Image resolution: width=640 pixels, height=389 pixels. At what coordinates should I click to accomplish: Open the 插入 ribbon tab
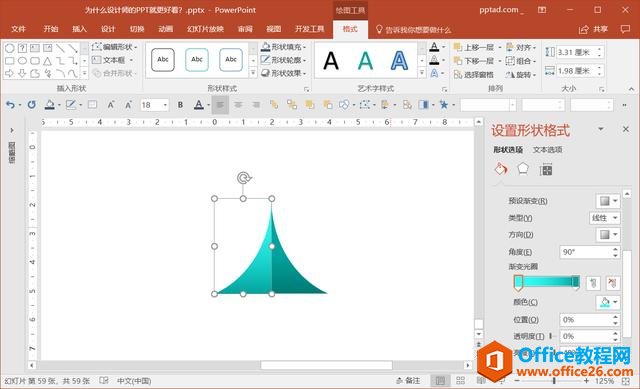tap(80, 29)
